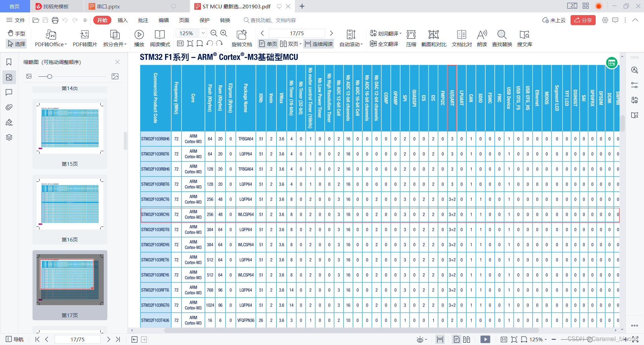
Task: Jump to first page in status bar
Action: coord(37,339)
